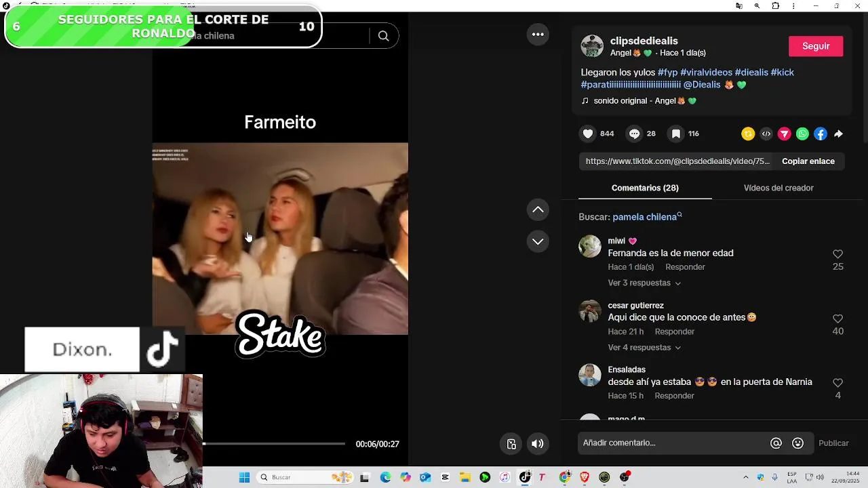This screenshot has height=488, width=868.
Task: Like miwi's comment
Action: [x=837, y=254]
